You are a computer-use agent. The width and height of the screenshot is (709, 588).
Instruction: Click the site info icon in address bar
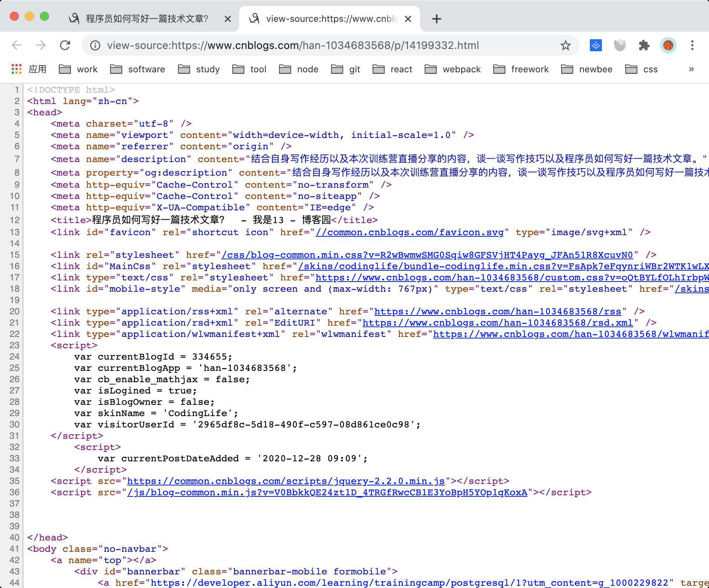point(95,46)
